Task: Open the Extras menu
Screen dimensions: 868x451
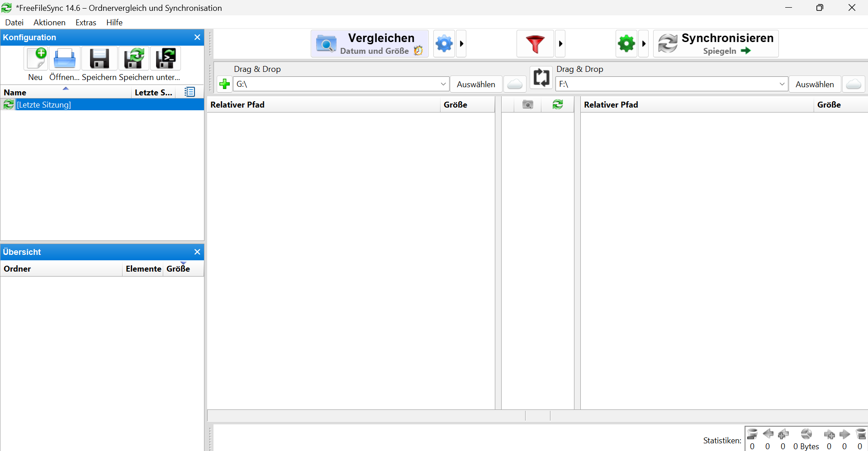Action: tap(86, 23)
